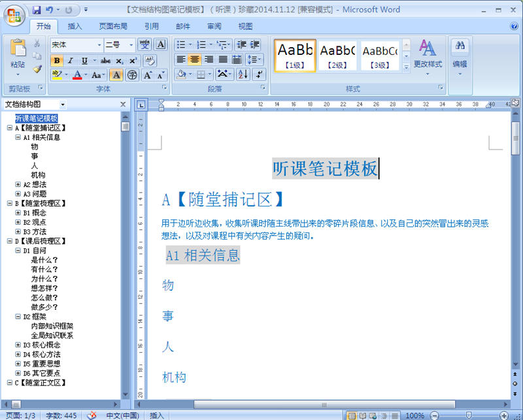523x420 pixels.
Task: Collapse the A1 相关信息 tree node
Action: click(x=18, y=137)
